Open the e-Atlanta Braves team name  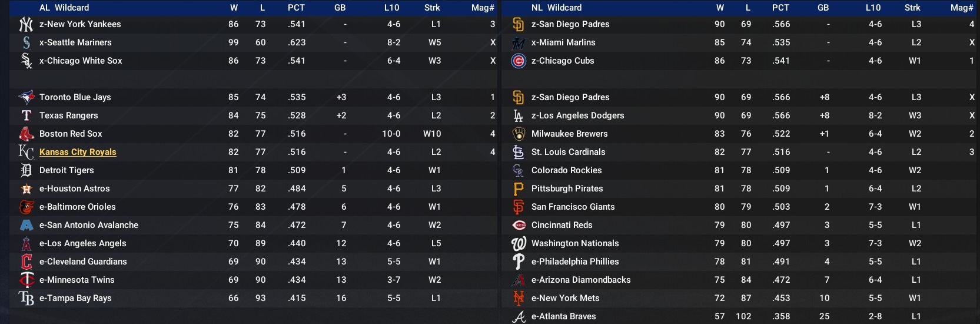(x=563, y=316)
